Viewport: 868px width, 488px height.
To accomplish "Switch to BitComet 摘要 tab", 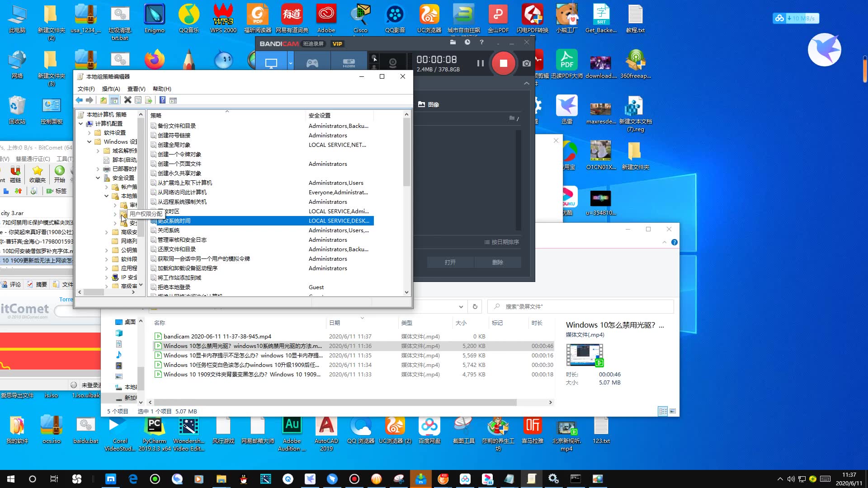I will coord(37,284).
